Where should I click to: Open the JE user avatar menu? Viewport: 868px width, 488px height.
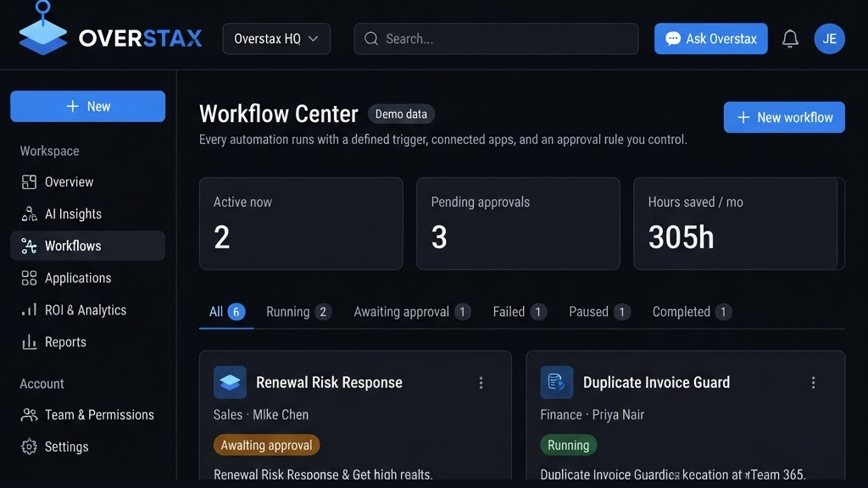(829, 39)
